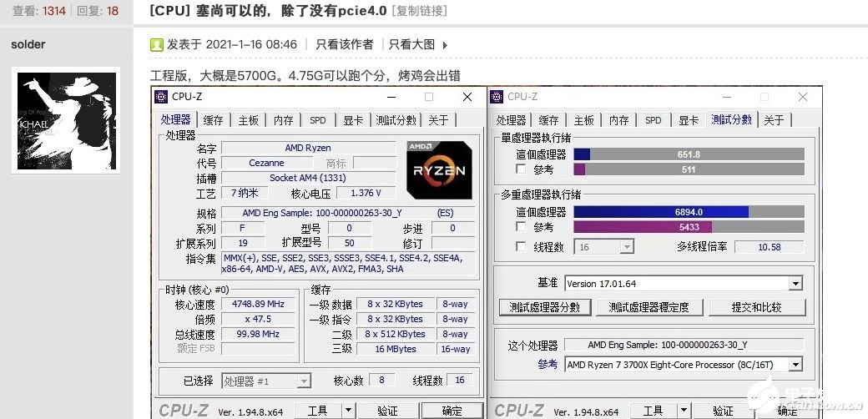Viewport: 868px width, 419px height.
Task: Click the 測試處理器分數 button
Action: coord(545,307)
